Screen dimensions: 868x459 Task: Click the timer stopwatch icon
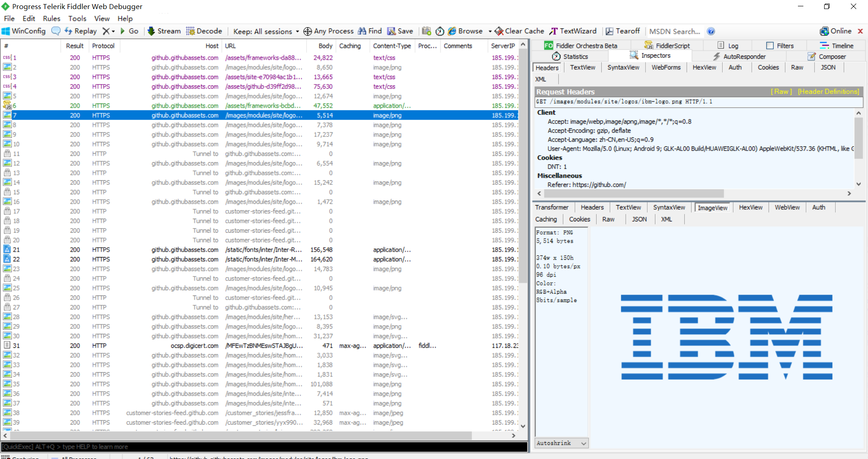point(440,31)
